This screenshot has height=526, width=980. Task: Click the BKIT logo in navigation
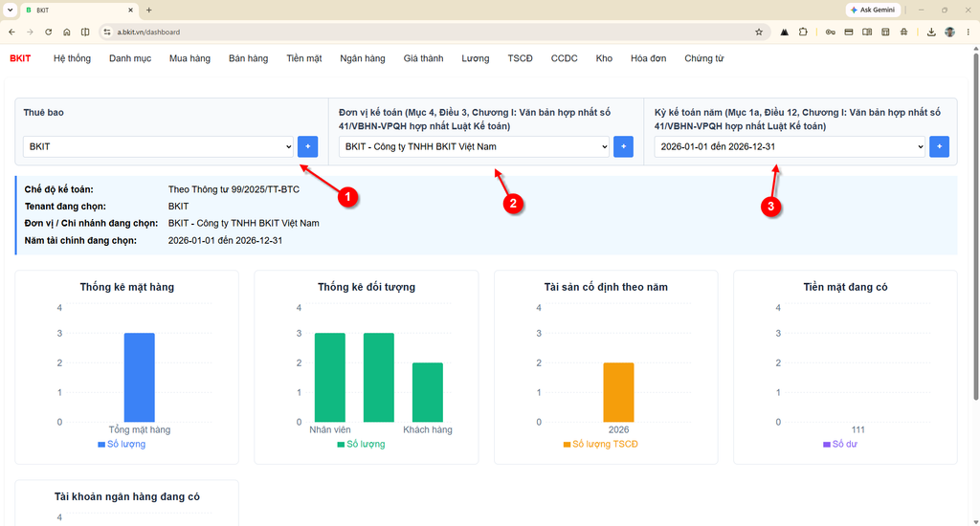tap(20, 58)
